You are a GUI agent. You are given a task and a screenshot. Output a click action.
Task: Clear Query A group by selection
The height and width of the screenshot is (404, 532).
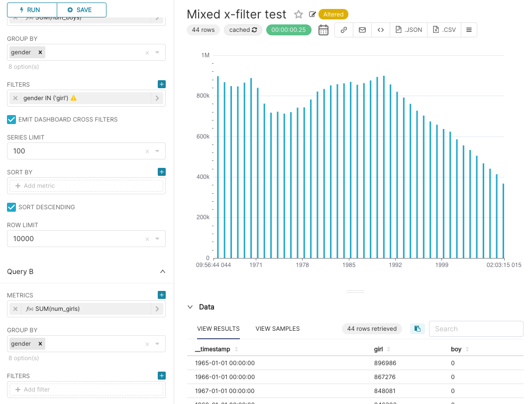tap(147, 53)
